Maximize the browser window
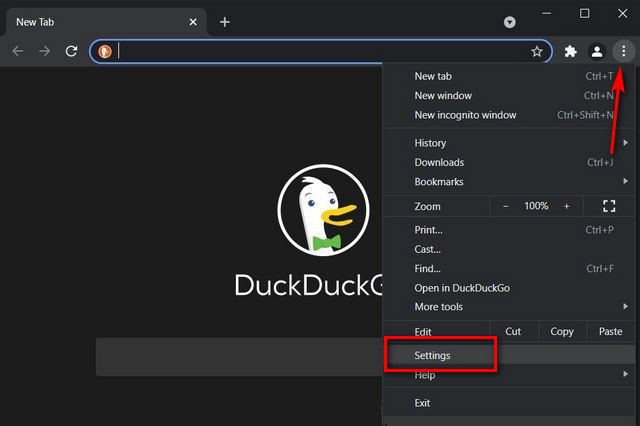Screen dimensions: 640x426 [x=584, y=13]
